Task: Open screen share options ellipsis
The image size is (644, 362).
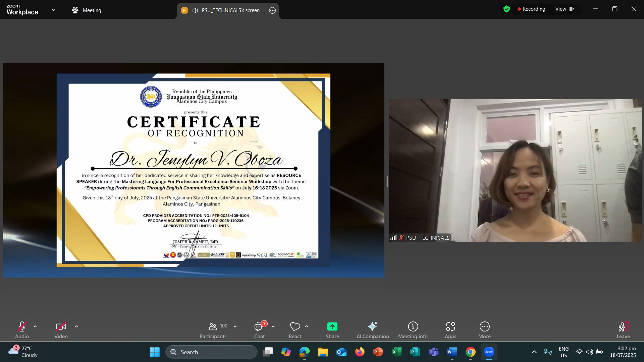Action: 272,10
